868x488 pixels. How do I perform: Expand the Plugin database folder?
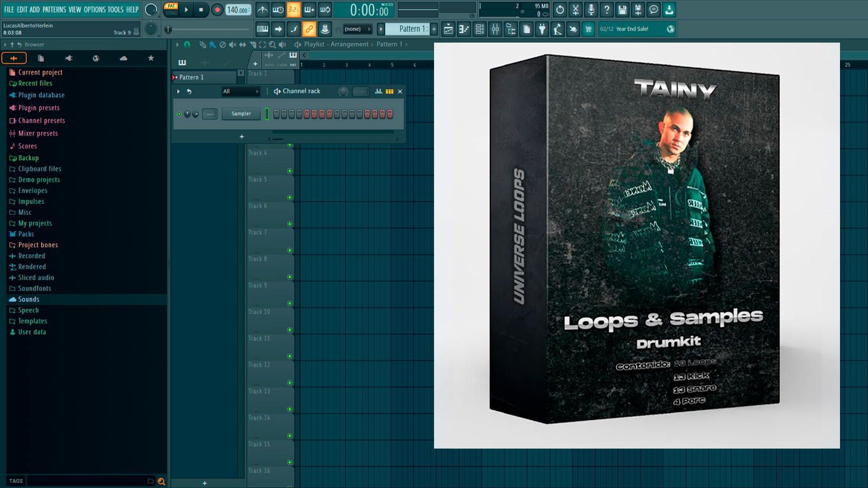(x=41, y=95)
